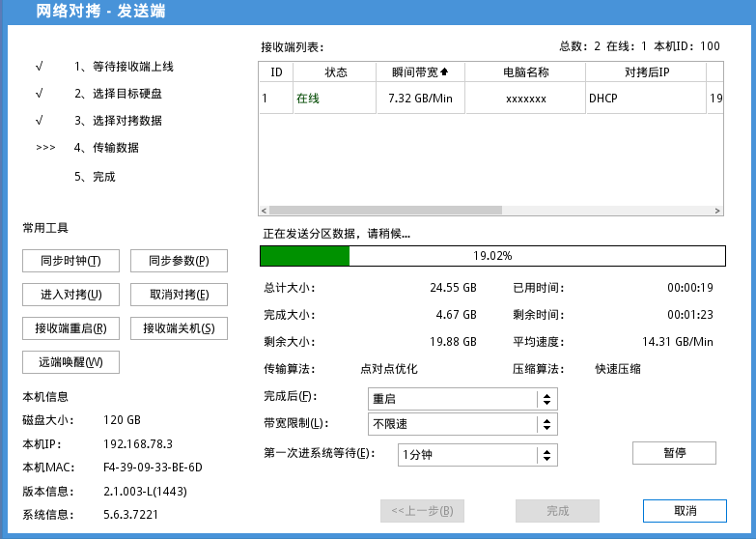
Task: Restart receivers with 接收端重启(R)
Action: coord(70,328)
